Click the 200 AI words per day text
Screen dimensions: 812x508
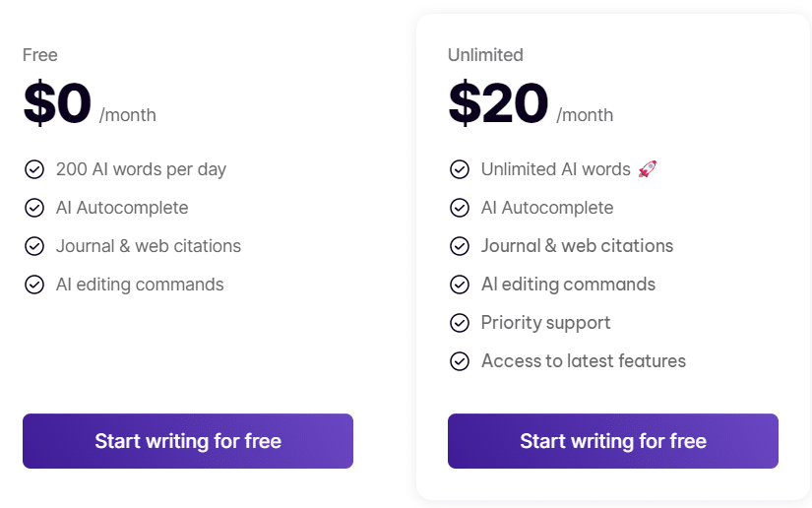(x=141, y=169)
